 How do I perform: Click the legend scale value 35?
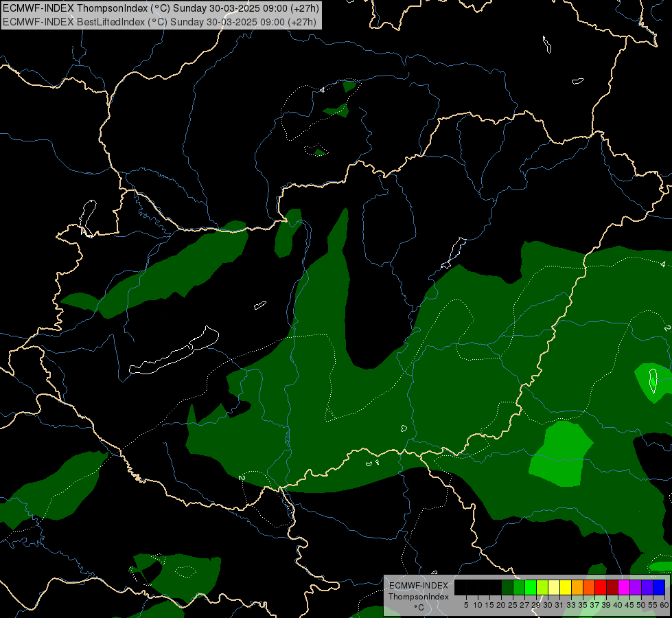(583, 605)
